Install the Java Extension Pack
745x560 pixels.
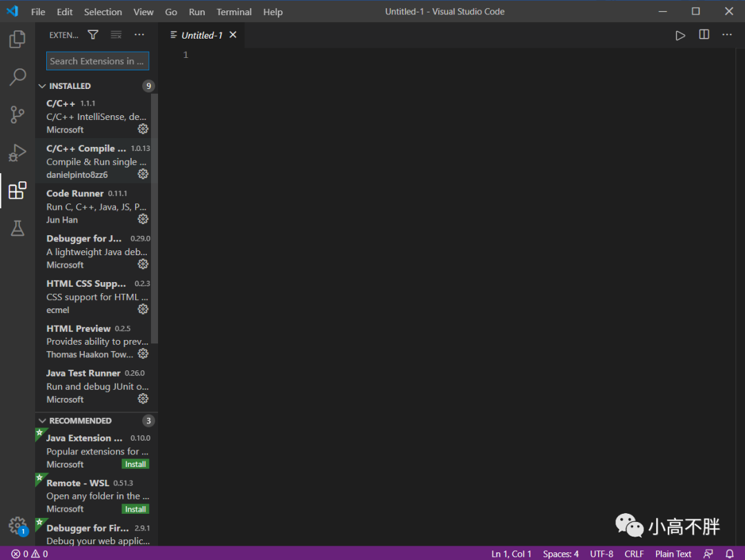[x=135, y=464]
